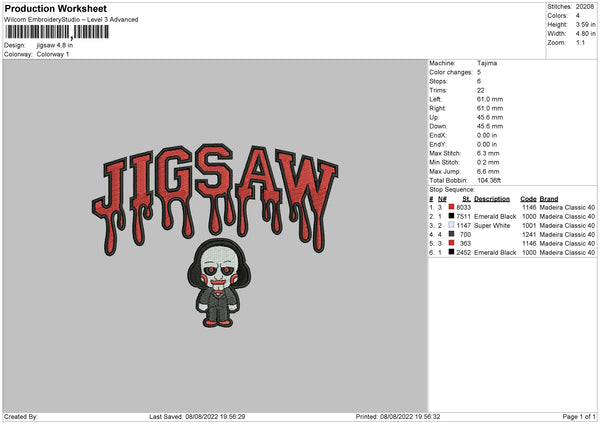Click the design name 'jigsaw 4,8 in'
This screenshot has width=600, height=424.
pyautogui.click(x=55, y=45)
